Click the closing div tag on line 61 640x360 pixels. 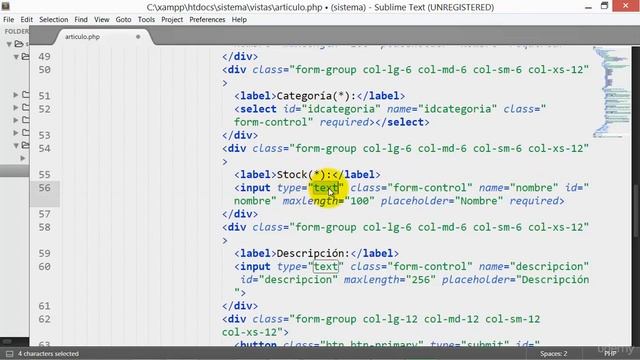240,306
